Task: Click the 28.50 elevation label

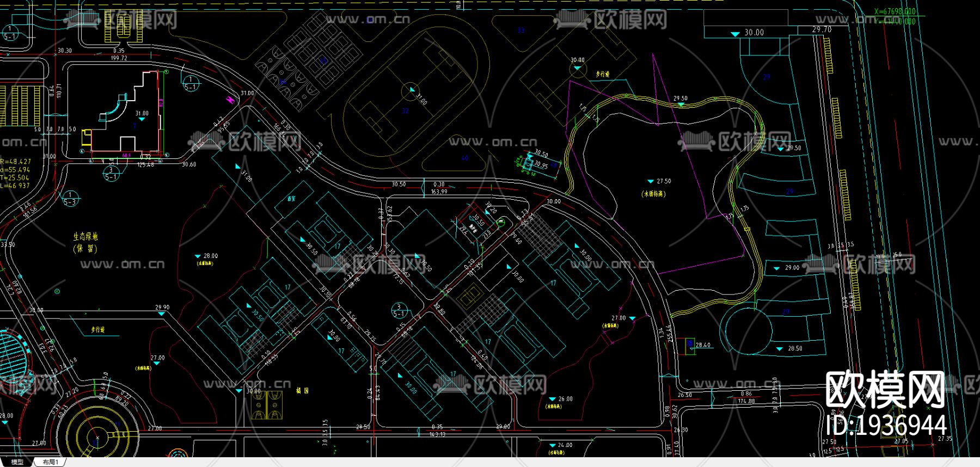Action: 795,348
